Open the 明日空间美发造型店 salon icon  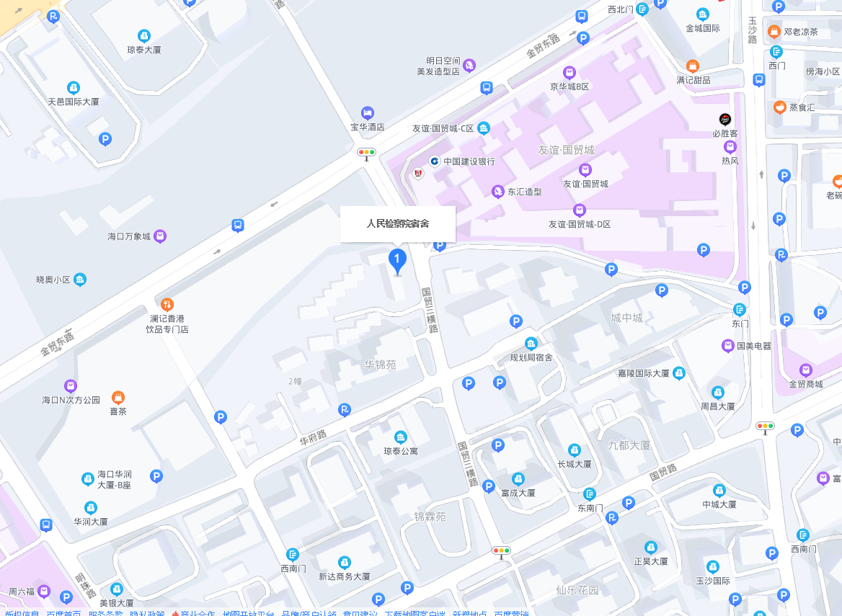point(469,66)
